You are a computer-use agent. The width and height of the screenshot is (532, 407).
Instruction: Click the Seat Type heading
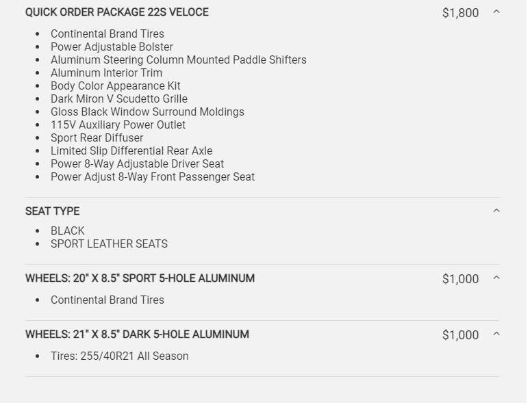[x=53, y=211]
